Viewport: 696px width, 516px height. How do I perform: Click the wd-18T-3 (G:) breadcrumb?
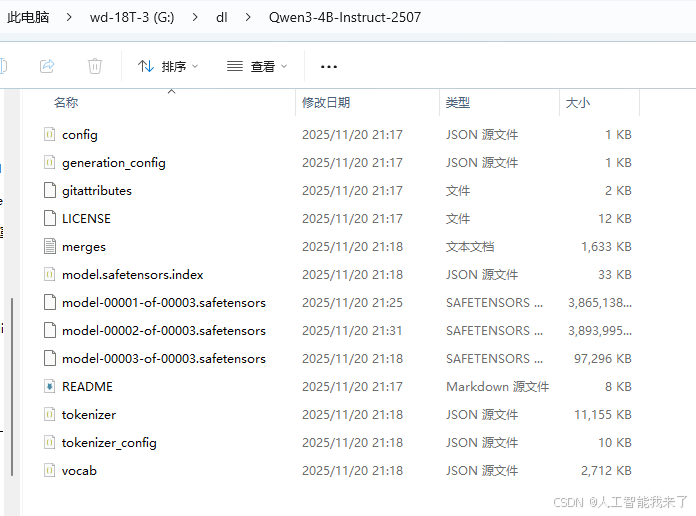click(x=132, y=17)
